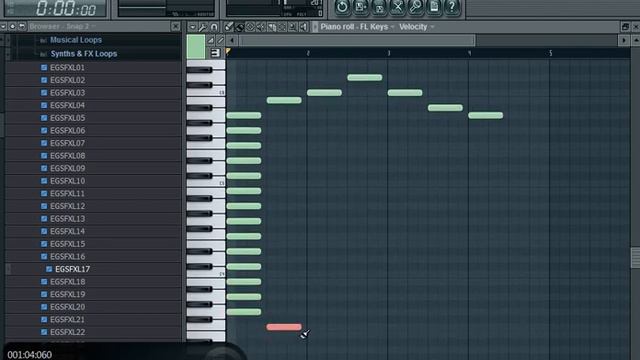Select the Slice tool in piano roll toolbar

click(271, 27)
